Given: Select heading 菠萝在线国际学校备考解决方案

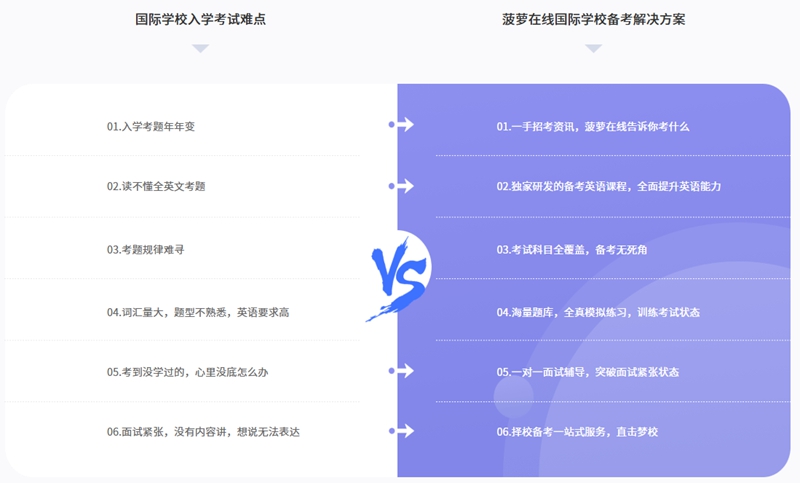Looking at the screenshot, I should click(x=594, y=19).
